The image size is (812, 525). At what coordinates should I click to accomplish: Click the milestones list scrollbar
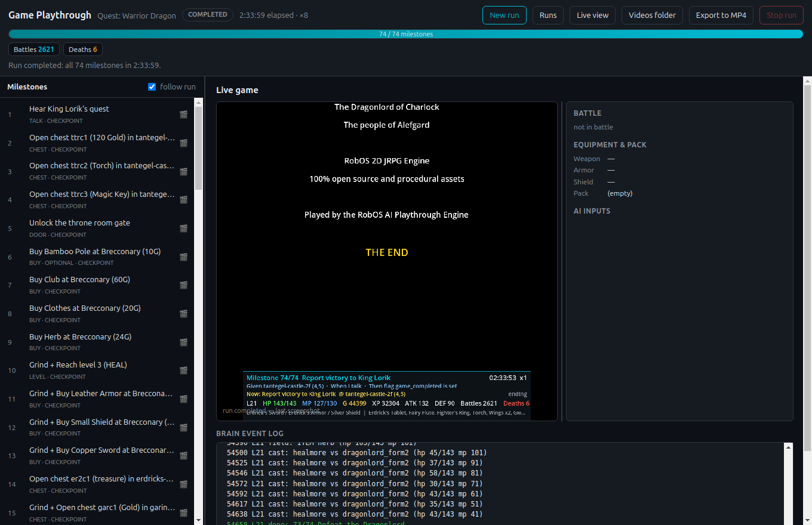click(199, 148)
